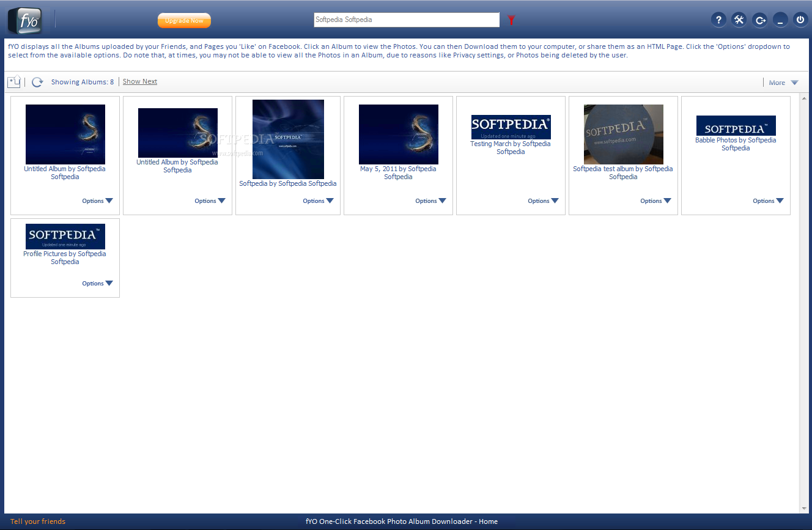
Task: Open the Softpedia test album thumbnail
Action: (624, 134)
